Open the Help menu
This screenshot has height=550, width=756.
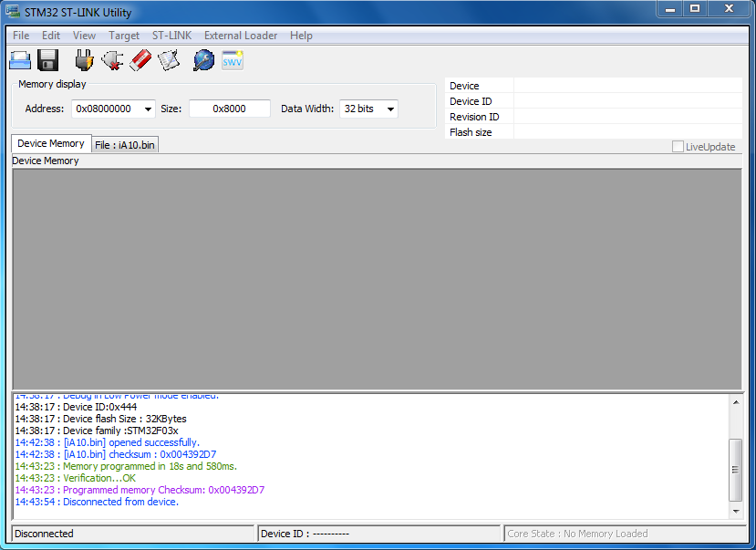[301, 36]
